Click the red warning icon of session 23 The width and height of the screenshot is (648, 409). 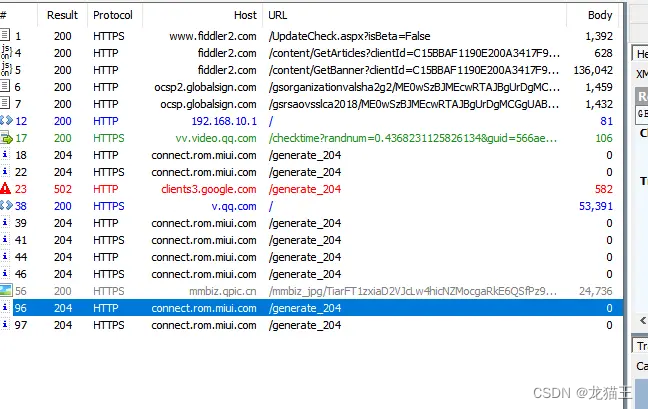(5, 188)
